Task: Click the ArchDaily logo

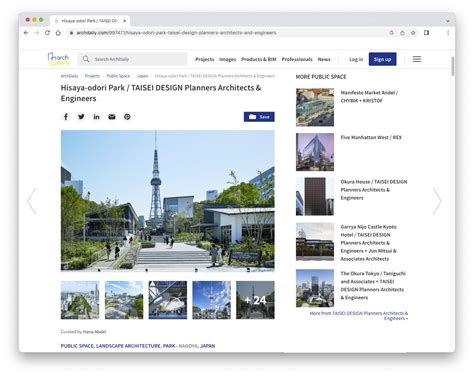Action: click(59, 59)
